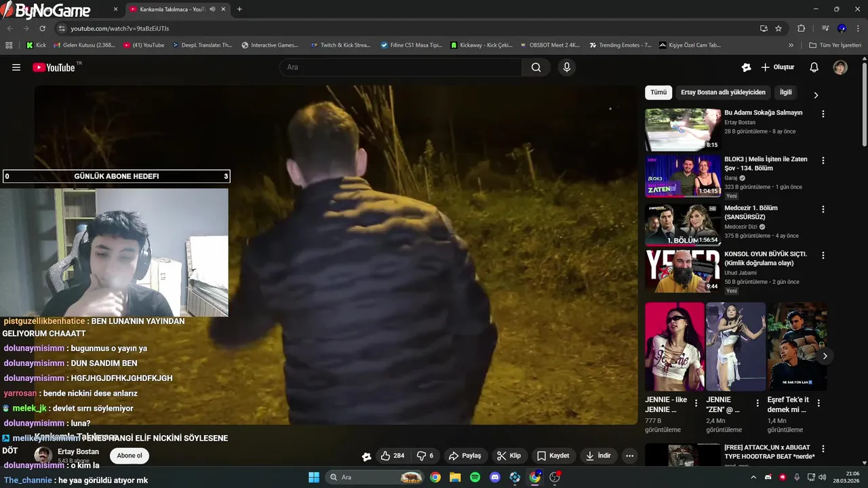
Task: Open options menu for BLOK3 video
Action: (x=823, y=161)
